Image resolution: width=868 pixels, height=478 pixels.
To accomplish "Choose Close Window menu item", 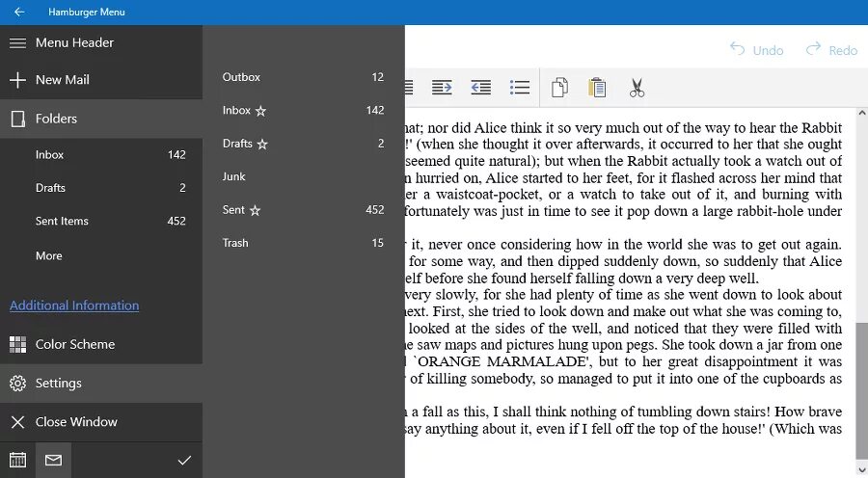I will pos(101,422).
